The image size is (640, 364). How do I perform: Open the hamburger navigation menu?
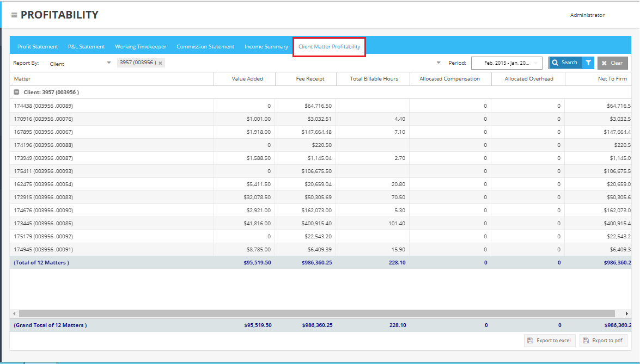tap(14, 15)
